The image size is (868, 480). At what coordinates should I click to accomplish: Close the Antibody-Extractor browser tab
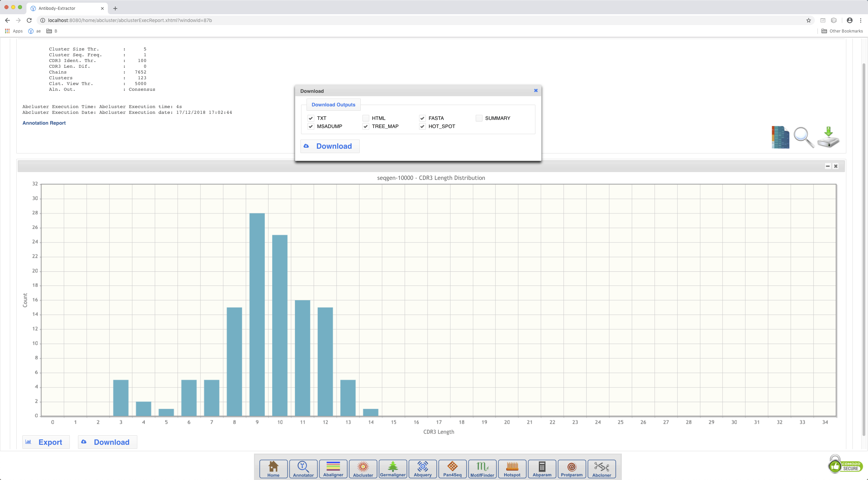[102, 8]
